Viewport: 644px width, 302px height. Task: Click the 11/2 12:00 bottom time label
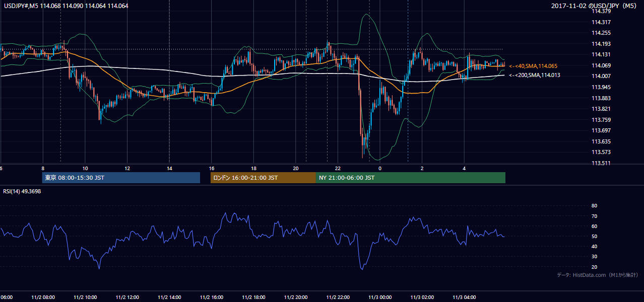127,297
